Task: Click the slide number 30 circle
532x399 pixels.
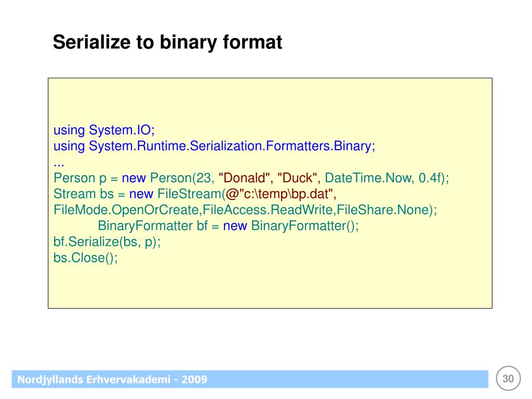Action: coord(508,379)
